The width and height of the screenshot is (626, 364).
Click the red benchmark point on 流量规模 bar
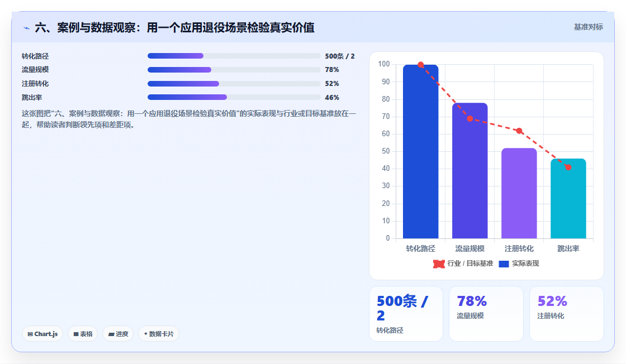pos(470,118)
